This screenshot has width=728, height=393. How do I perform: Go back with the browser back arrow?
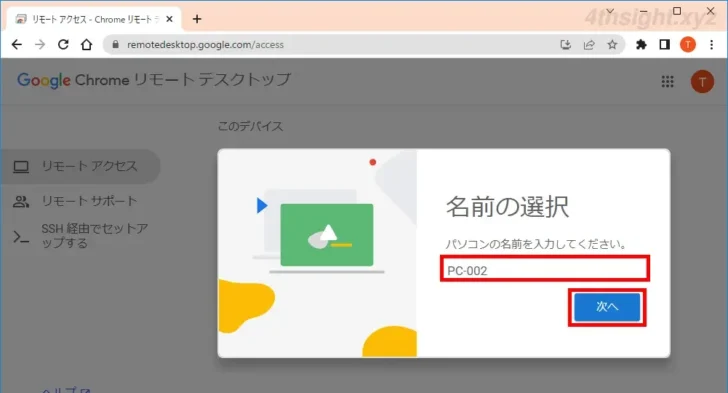17,45
